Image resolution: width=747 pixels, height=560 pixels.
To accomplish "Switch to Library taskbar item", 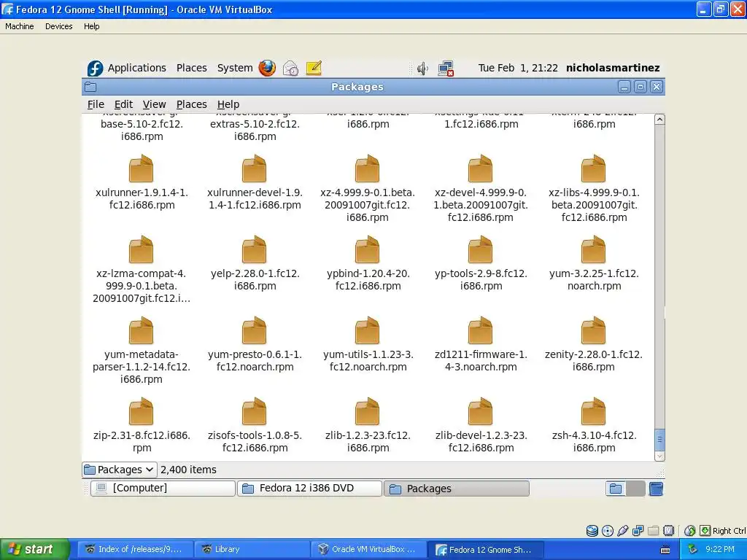I will click(x=252, y=550).
